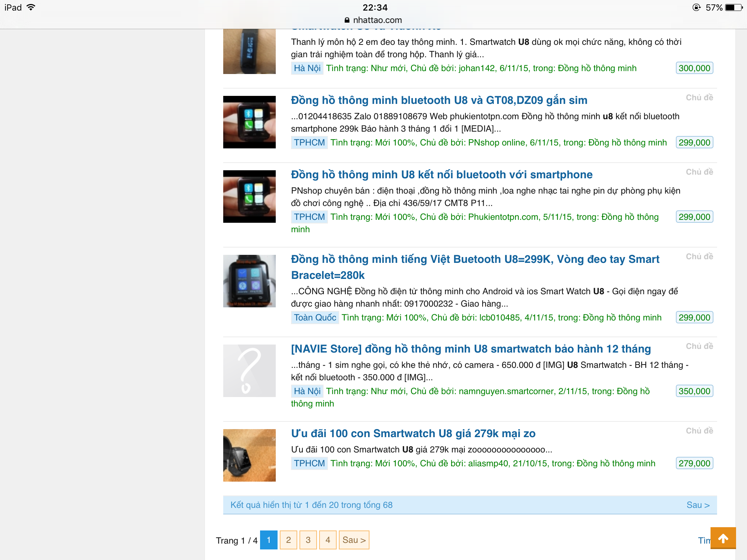Tap the orange scroll-to-top arrow icon

pyautogui.click(x=723, y=538)
